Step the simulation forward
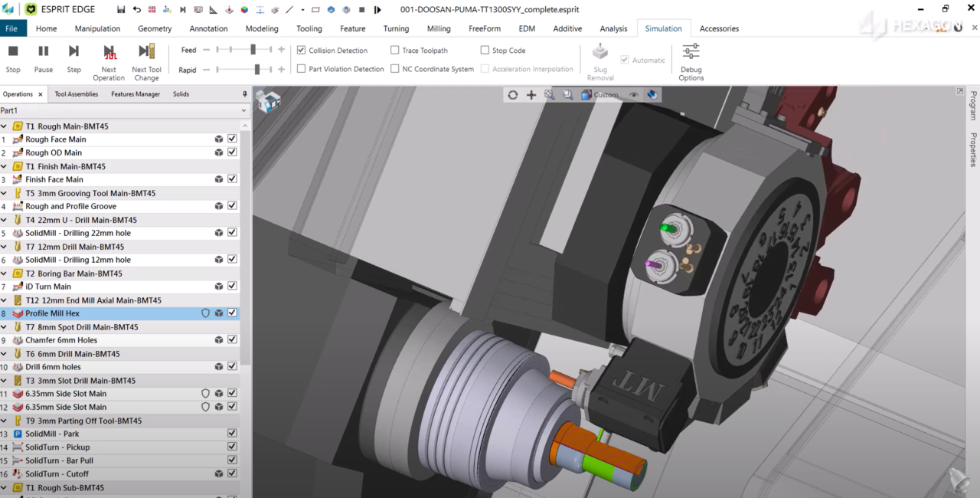This screenshot has width=980, height=498. point(73,59)
